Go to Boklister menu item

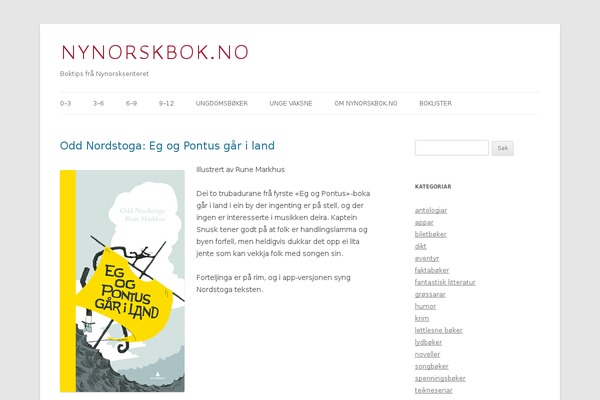click(x=435, y=103)
